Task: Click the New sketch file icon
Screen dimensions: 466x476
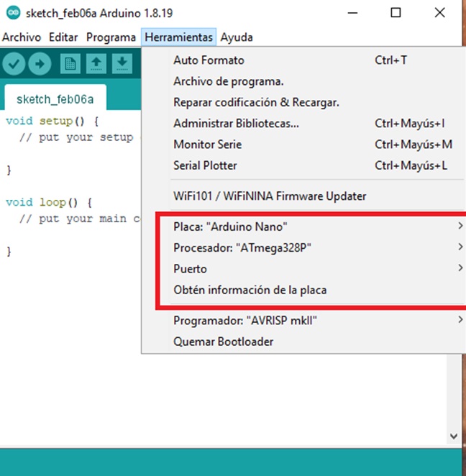Action: point(70,64)
